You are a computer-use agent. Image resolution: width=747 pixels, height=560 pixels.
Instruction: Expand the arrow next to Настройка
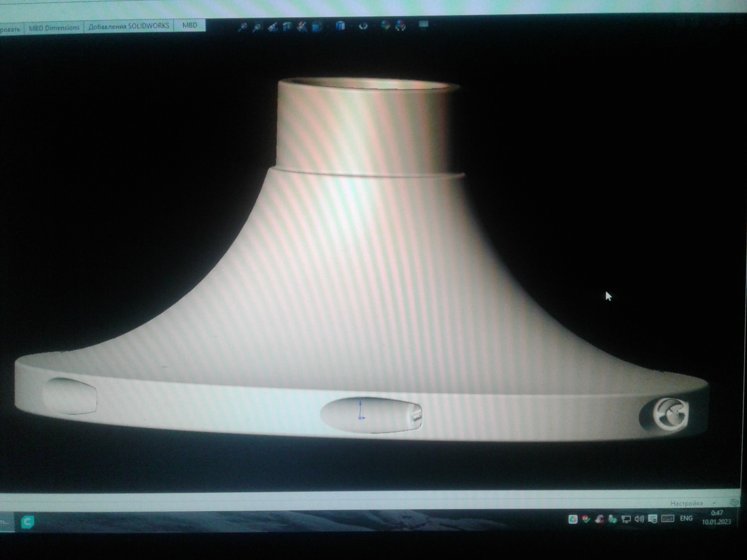(714, 503)
